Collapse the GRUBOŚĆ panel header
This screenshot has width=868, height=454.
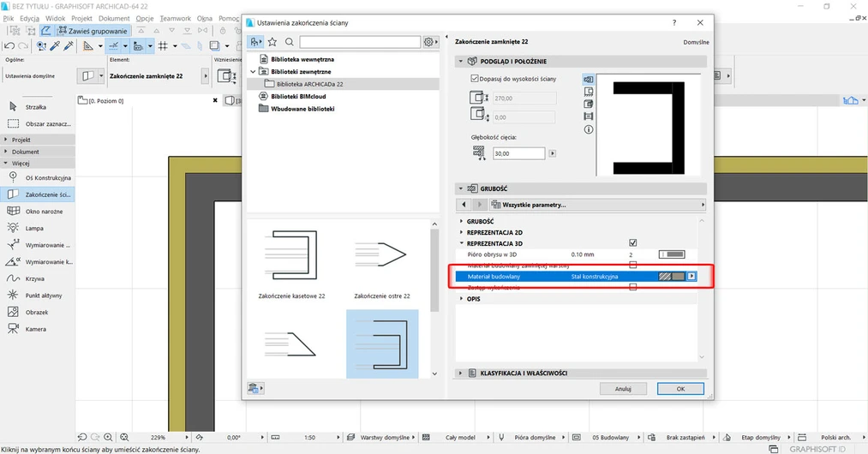pyautogui.click(x=461, y=188)
